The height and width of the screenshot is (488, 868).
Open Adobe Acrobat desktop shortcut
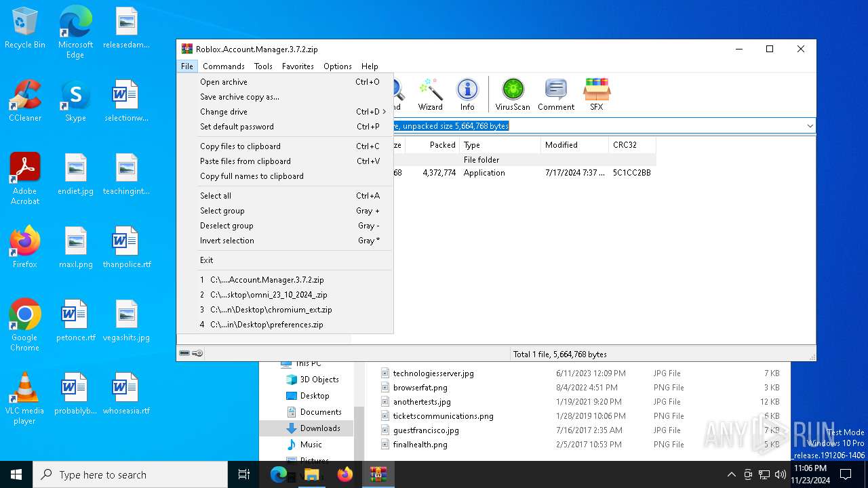pyautogui.click(x=25, y=178)
